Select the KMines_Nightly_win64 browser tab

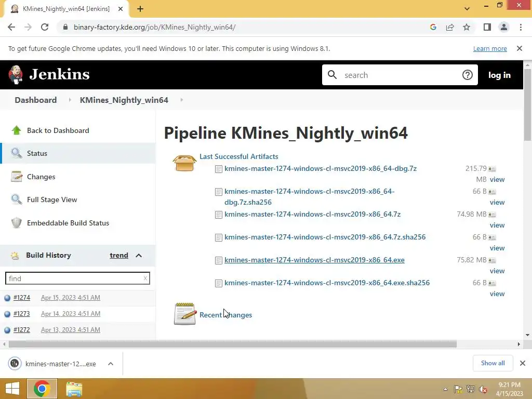pos(66,9)
